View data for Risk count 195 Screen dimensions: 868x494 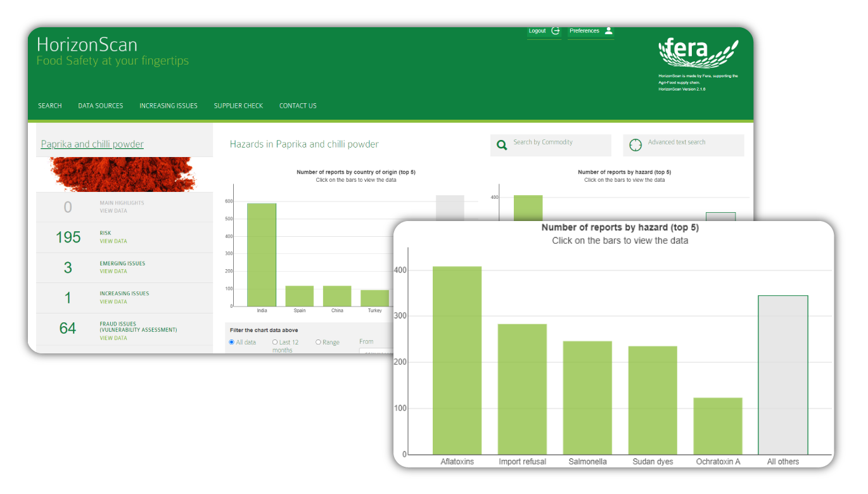point(113,241)
